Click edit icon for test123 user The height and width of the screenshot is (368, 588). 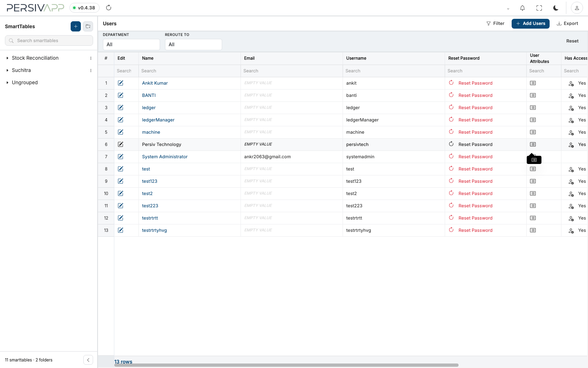coord(120,181)
